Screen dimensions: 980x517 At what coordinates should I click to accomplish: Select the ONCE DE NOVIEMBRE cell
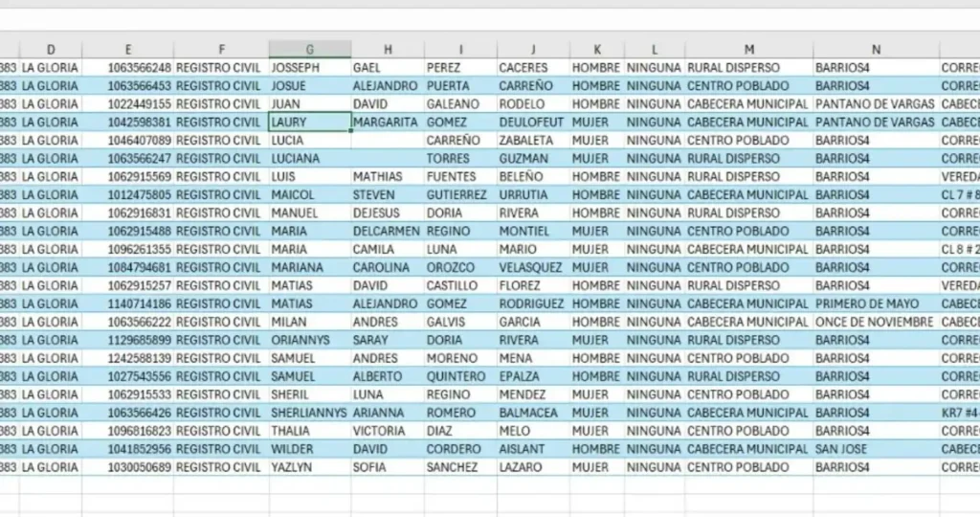tap(877, 322)
